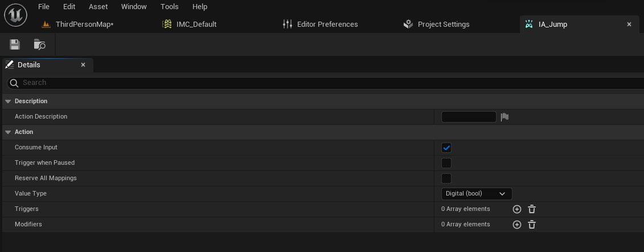Click the localization flag next to Action Description
The width and height of the screenshot is (644, 252).
504,117
